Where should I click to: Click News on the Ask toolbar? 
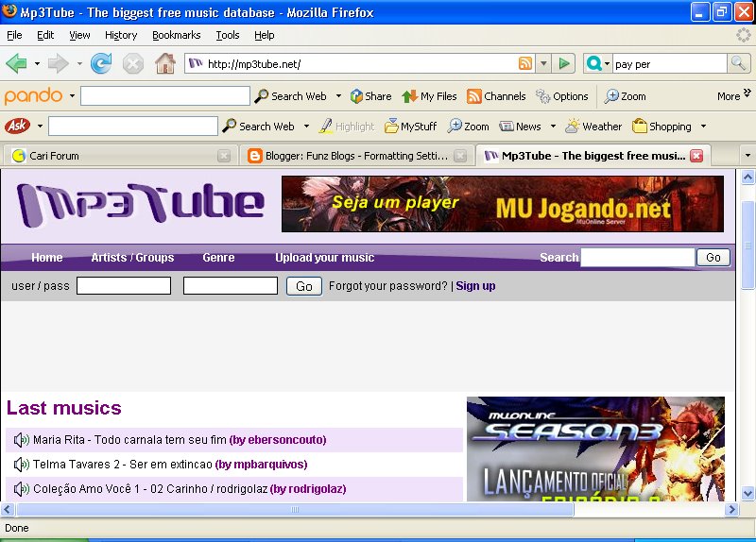(x=521, y=127)
